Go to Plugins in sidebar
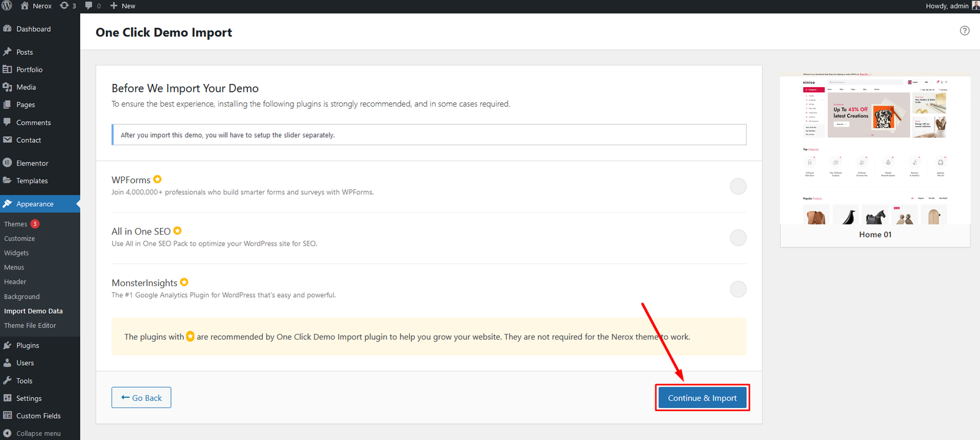Screen dimensions: 980x440 pyautogui.click(x=28, y=345)
